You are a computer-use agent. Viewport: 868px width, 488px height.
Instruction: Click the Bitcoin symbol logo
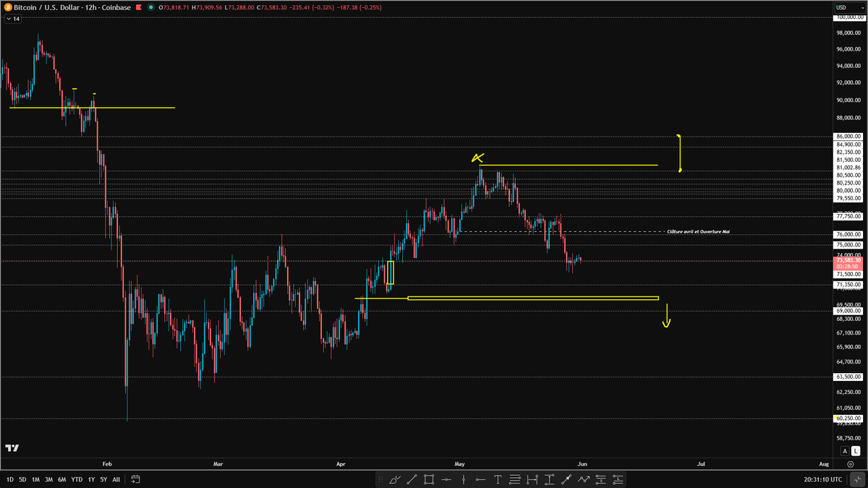7,7
